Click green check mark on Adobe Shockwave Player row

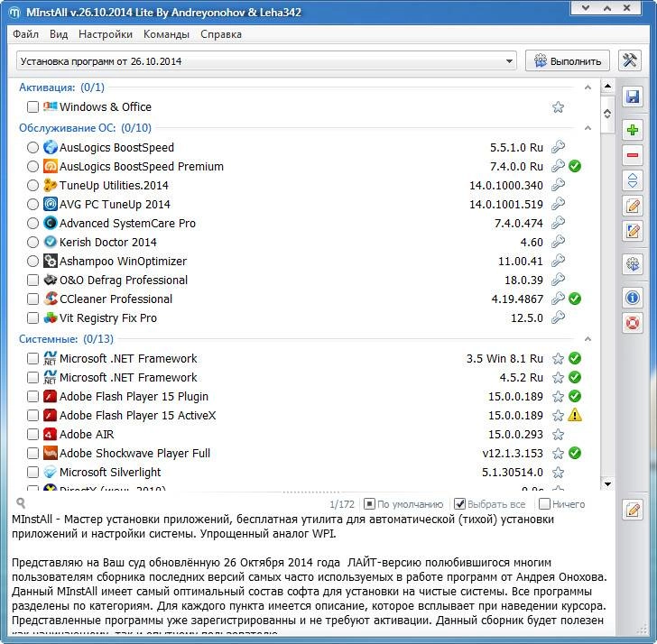coord(575,453)
